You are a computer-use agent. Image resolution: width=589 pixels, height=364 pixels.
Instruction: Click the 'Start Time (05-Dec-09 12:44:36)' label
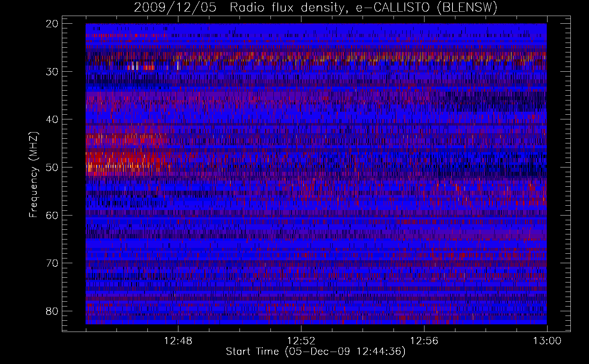coord(316,352)
